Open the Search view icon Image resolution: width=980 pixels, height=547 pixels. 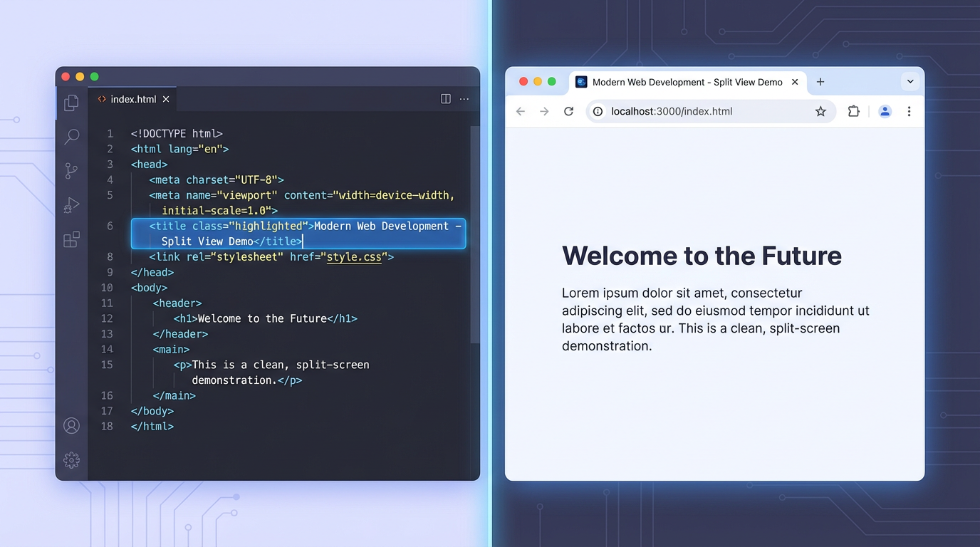pos(71,137)
